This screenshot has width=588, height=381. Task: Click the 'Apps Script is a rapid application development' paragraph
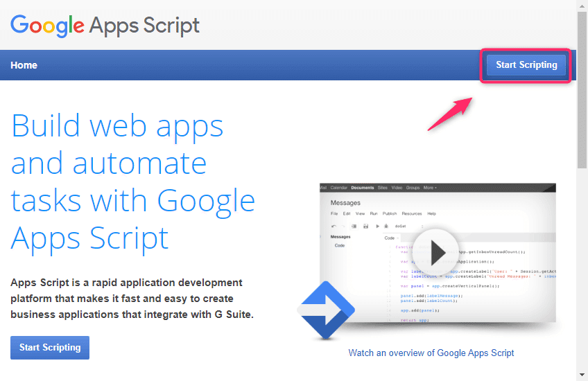coord(132,299)
